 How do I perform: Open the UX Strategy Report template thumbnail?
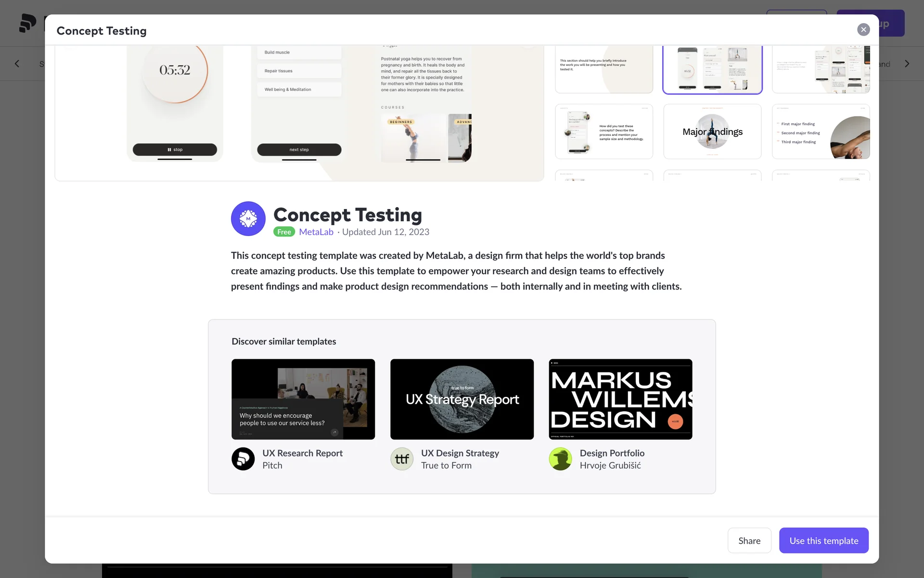[462, 399]
